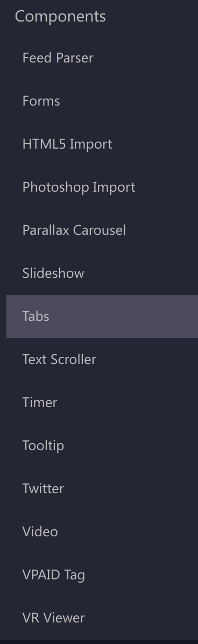Open the Photoshop Import item
Viewport: 198px width, 644px height.
pos(102,187)
